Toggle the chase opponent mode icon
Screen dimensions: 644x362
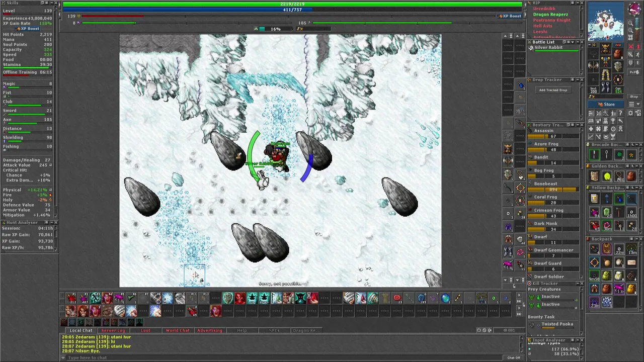(x=638, y=55)
